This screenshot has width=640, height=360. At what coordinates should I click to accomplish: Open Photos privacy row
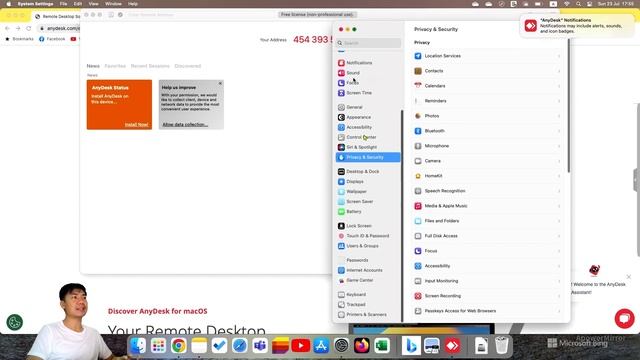click(487, 116)
